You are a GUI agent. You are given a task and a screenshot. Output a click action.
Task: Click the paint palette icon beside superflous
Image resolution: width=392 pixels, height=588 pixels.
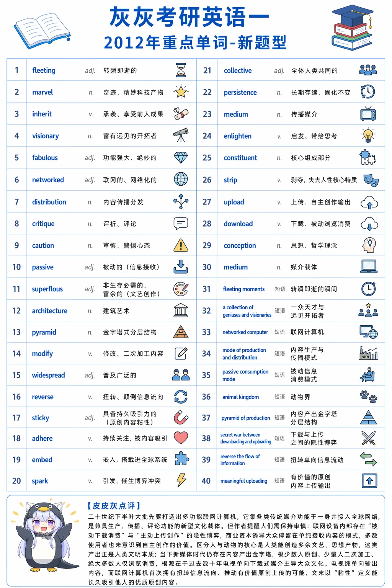coord(181,289)
